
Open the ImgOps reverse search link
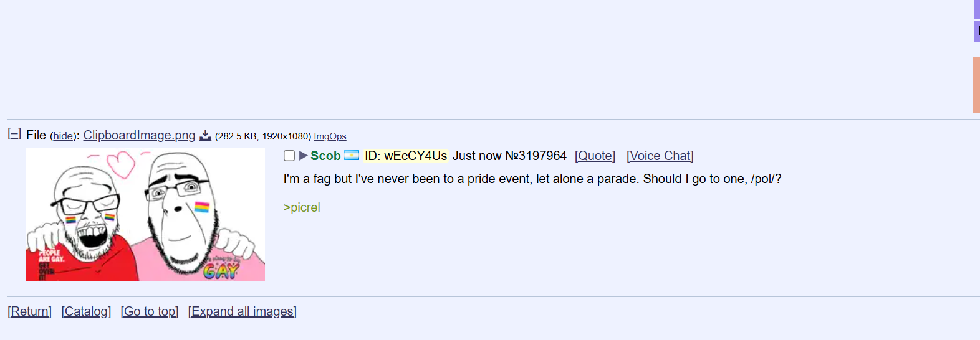tap(330, 136)
